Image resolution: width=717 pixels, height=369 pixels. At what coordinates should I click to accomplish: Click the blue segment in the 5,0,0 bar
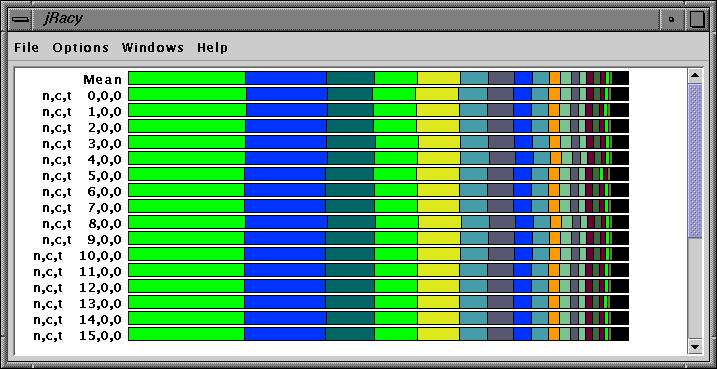click(x=285, y=174)
